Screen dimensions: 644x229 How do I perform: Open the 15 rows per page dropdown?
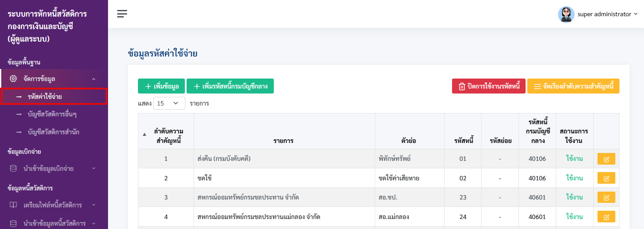tap(169, 103)
